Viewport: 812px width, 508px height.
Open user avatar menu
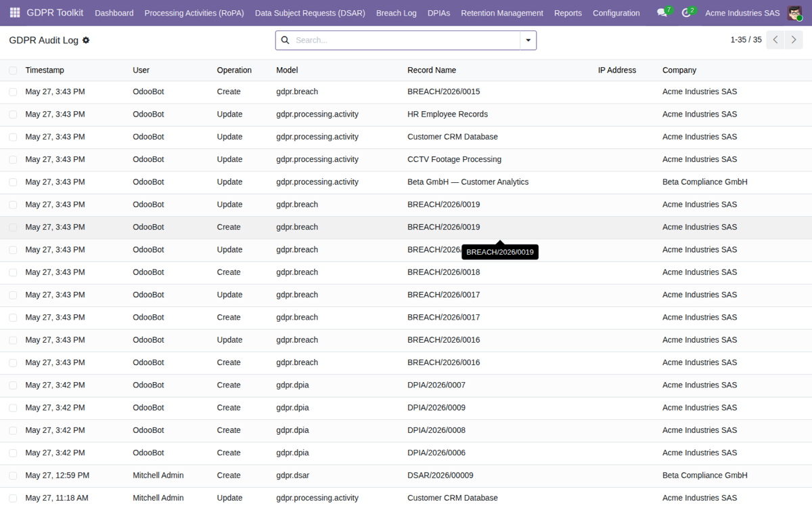[x=794, y=13]
